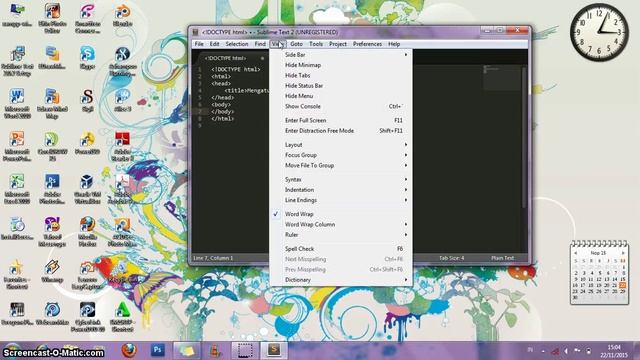Expand the Word Wrap Column submenu

pos(340,224)
